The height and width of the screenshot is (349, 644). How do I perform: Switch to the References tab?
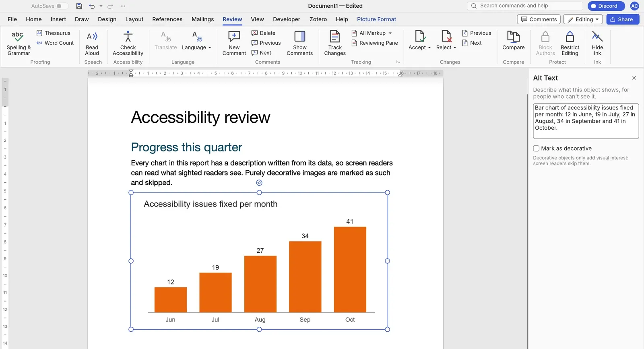point(167,19)
